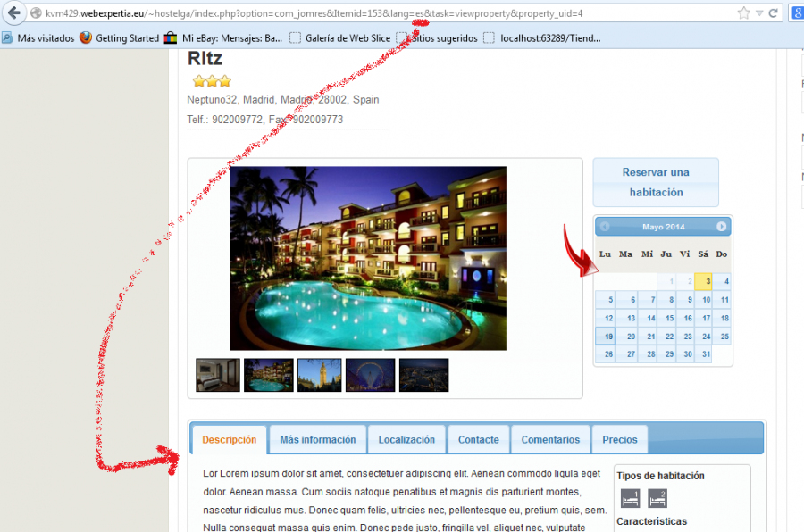Open the Localización tab
Image resolution: width=804 pixels, height=532 pixels.
click(x=406, y=440)
